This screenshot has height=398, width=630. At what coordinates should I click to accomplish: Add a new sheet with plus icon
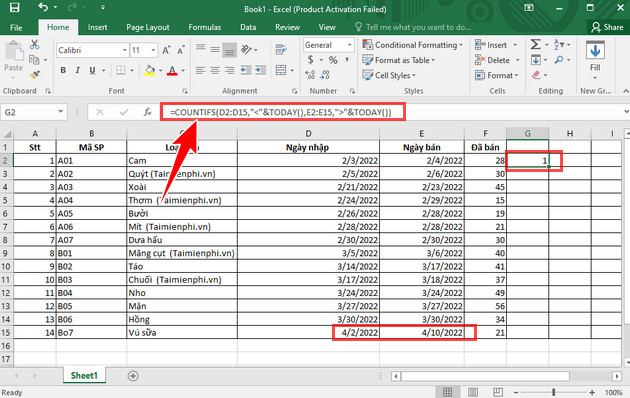pos(133,376)
